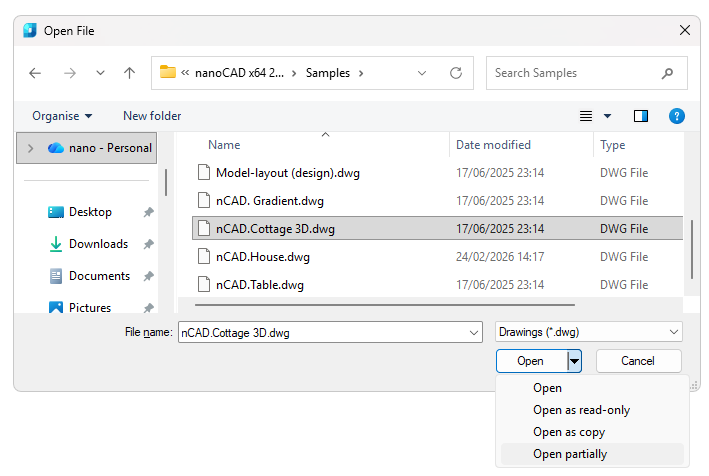Toggle the preview pane icon
Viewport: 709px width, 476px height.
point(641,116)
